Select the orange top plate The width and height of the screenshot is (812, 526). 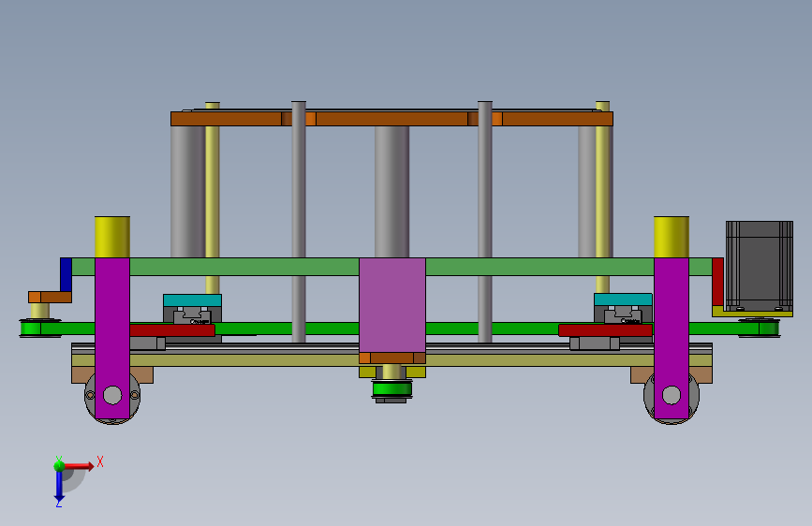tap(391, 119)
